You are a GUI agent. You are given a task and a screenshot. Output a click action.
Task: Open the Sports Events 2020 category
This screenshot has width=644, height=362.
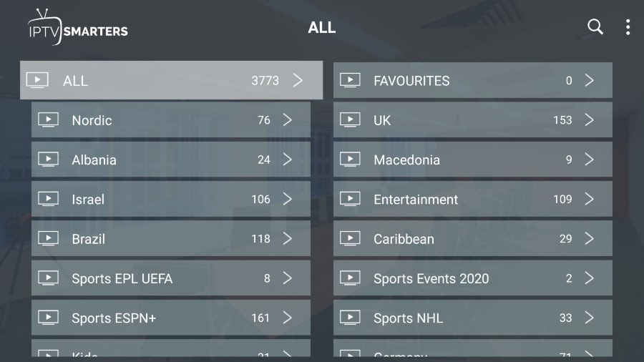click(x=473, y=278)
